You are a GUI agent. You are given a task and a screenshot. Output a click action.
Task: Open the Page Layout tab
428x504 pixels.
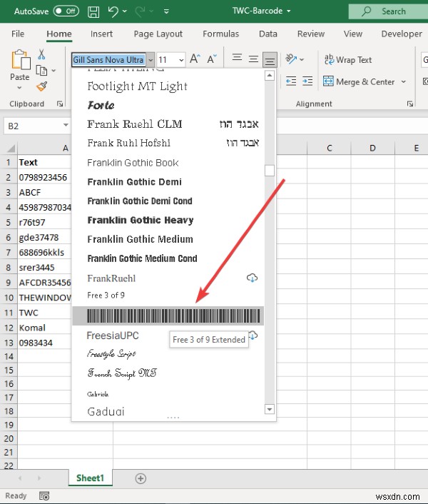158,34
